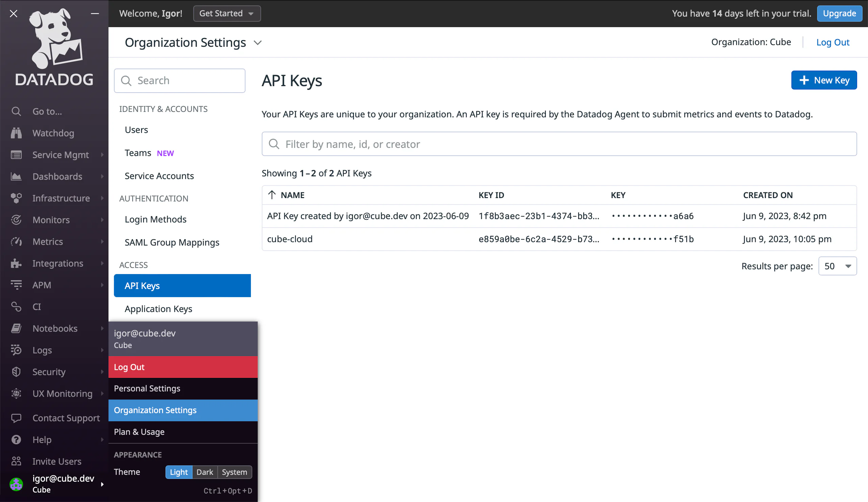Click the Upgrade trial button
The height and width of the screenshot is (502, 868).
click(839, 14)
